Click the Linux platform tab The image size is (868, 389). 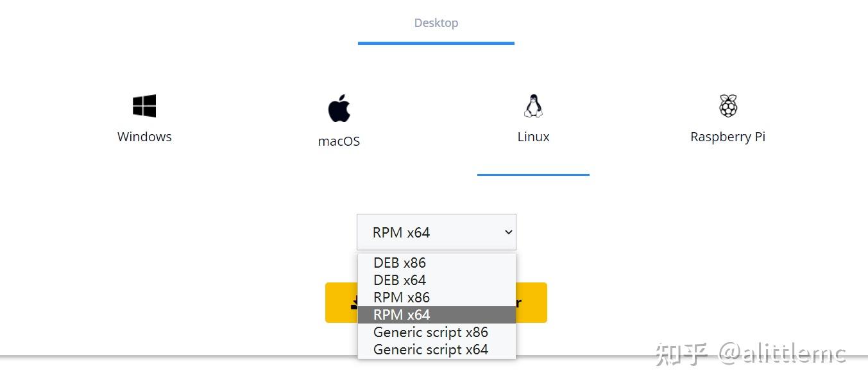click(x=532, y=136)
